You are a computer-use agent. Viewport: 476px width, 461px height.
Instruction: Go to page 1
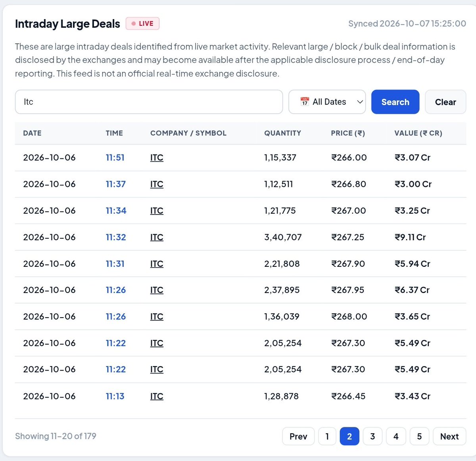[327, 436]
